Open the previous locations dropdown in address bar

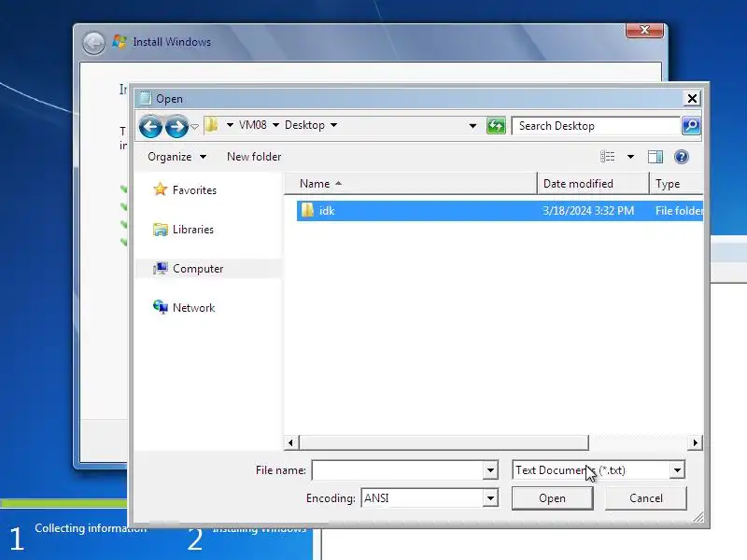click(472, 126)
